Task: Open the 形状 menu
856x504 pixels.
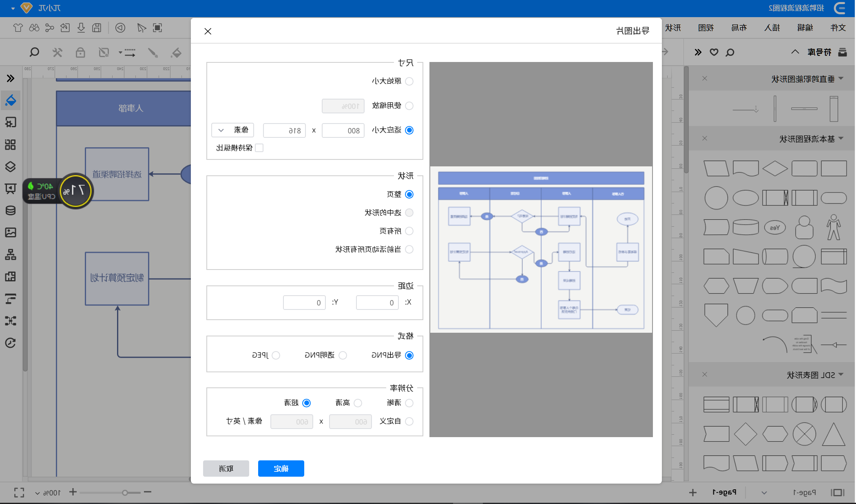Action: pos(673,28)
